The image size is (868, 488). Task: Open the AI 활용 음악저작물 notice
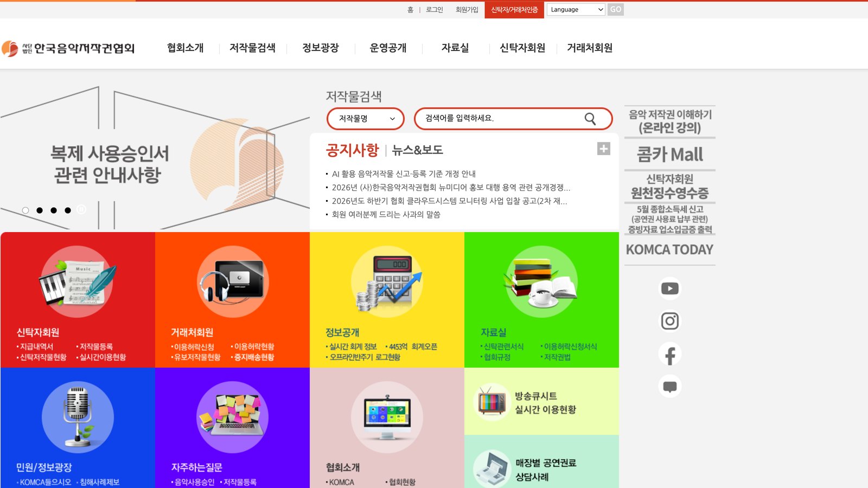[x=404, y=174]
